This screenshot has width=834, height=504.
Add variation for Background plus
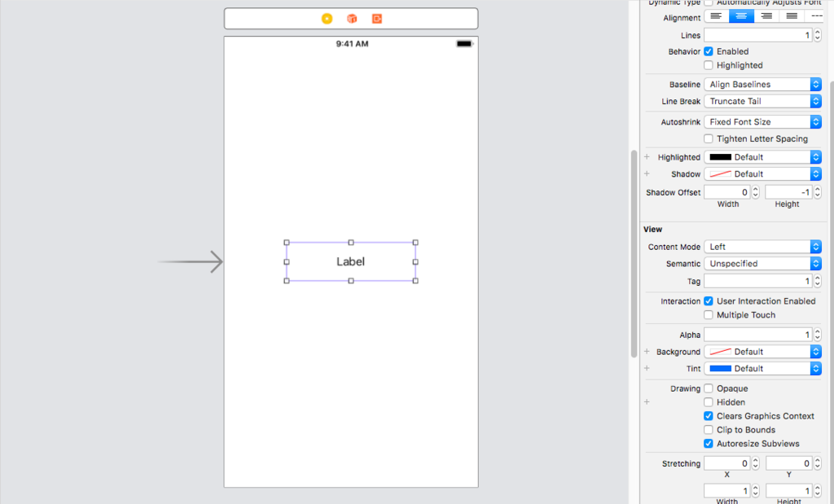coord(647,352)
